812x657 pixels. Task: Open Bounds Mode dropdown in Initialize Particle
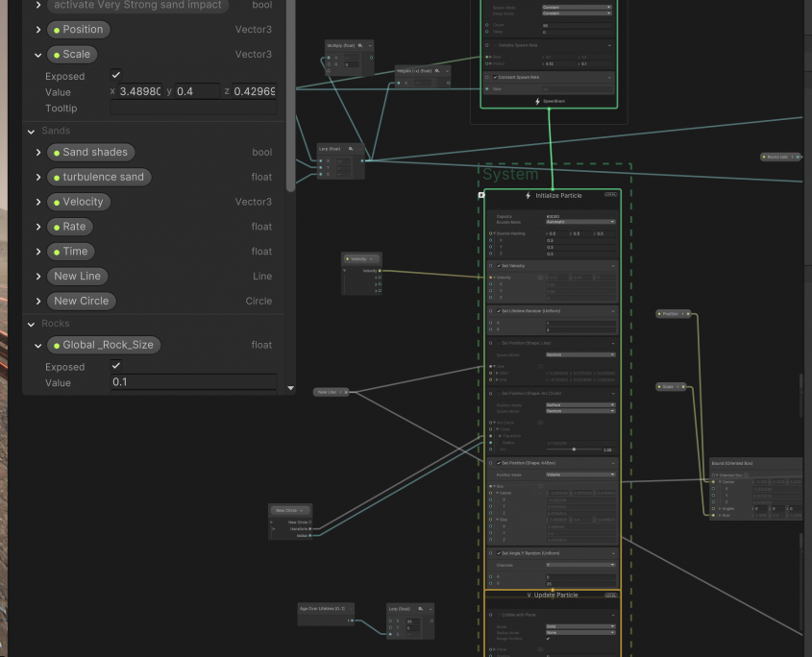tap(579, 222)
